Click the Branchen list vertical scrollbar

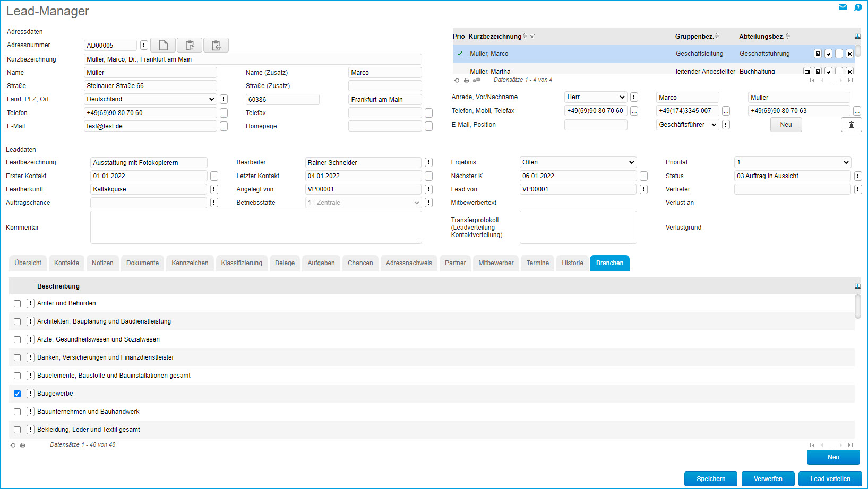click(x=857, y=307)
